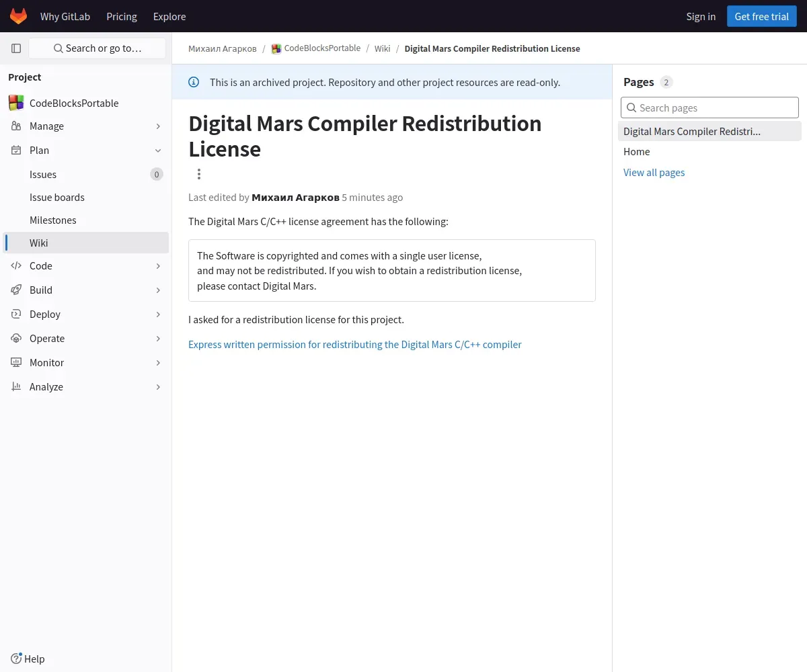This screenshot has width=807, height=672.
Task: Click the 5 minutes ago timestamp
Action: click(x=373, y=197)
